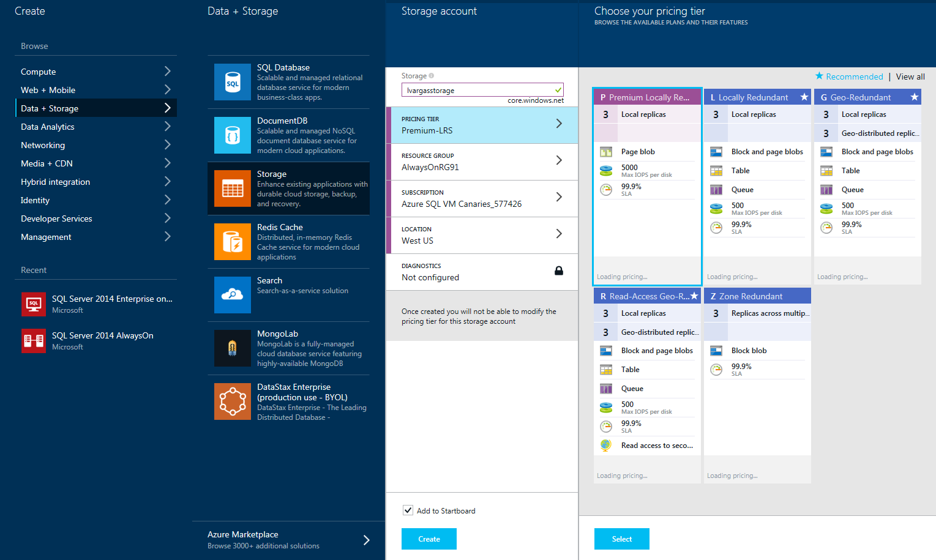Select the DocumentDB service icon
Viewport: 936px width, 560px height.
coord(233,135)
